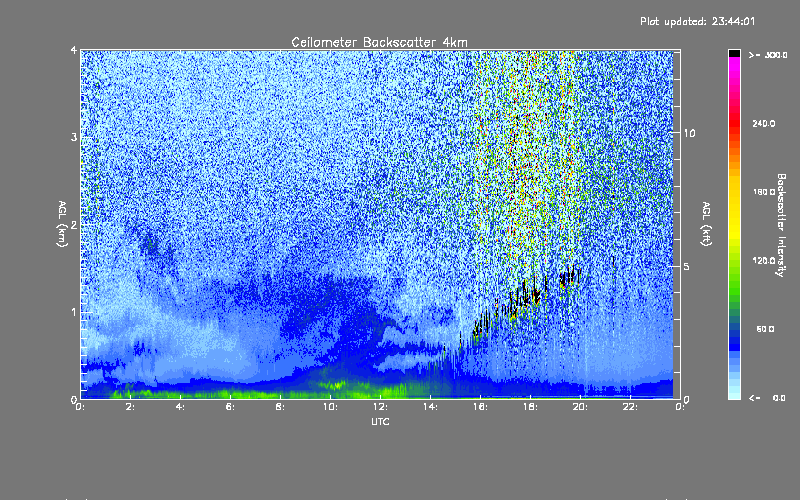Viewport: 800px width, 500px height.
Task: Click the "8:" UTC hour tick label
Action: point(280,407)
